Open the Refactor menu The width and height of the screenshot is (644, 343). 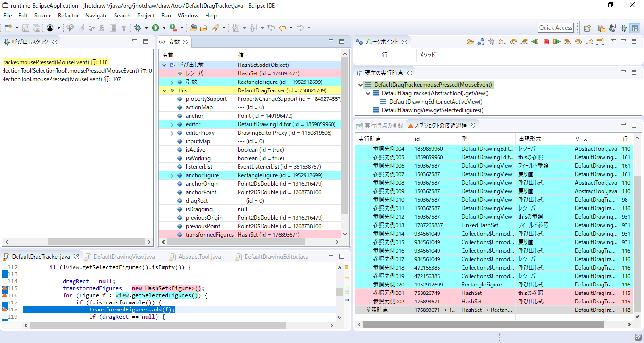tap(68, 16)
